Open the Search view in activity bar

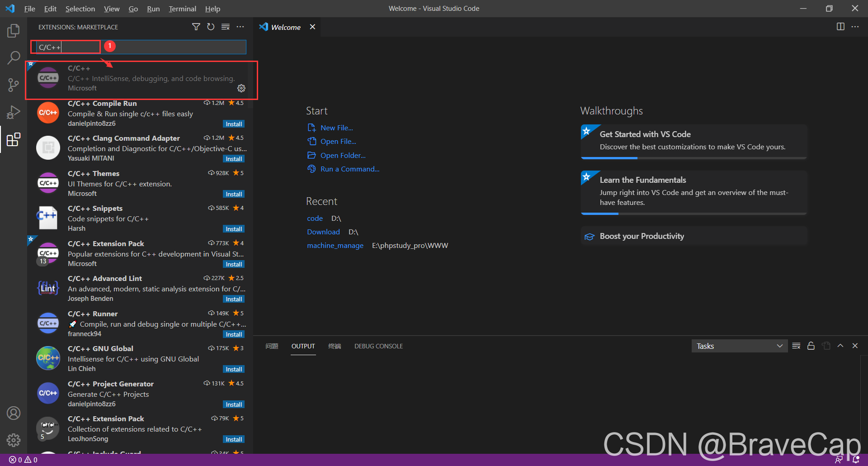click(14, 57)
